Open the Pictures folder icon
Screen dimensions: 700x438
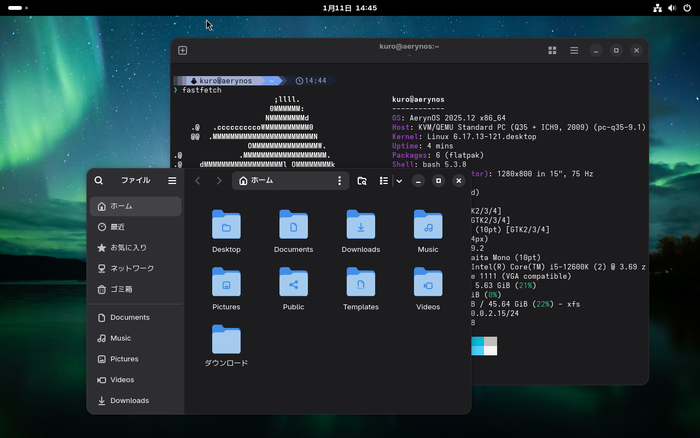click(x=226, y=283)
